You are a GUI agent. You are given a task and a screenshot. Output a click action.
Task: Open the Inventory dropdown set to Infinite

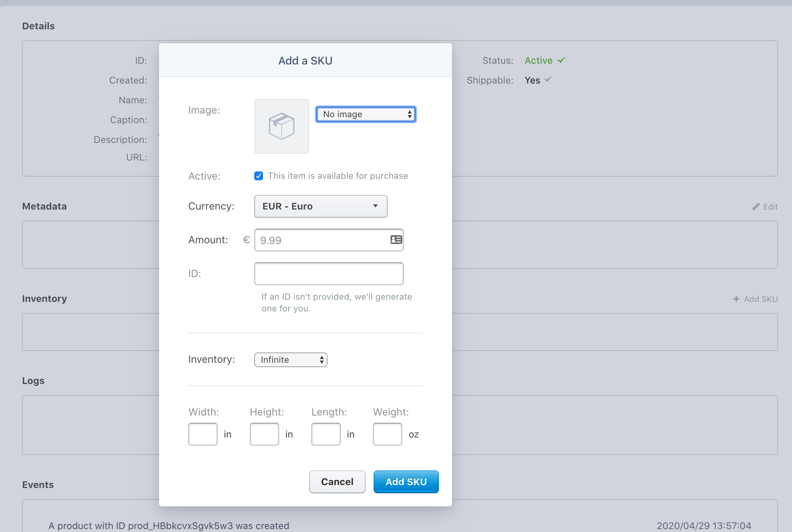(290, 359)
